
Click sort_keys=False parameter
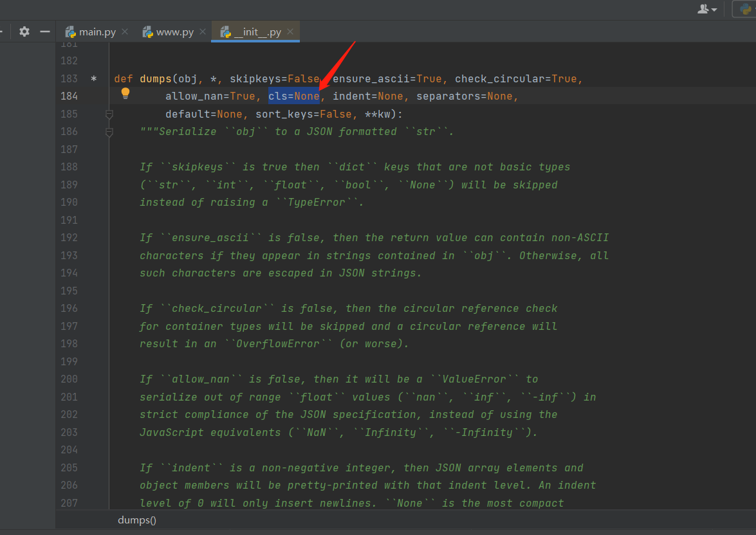point(304,114)
